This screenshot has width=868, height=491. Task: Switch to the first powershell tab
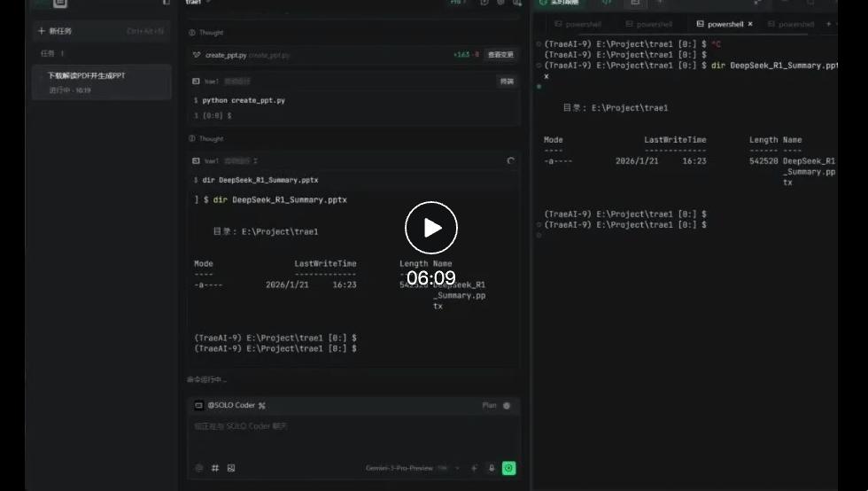click(577, 25)
